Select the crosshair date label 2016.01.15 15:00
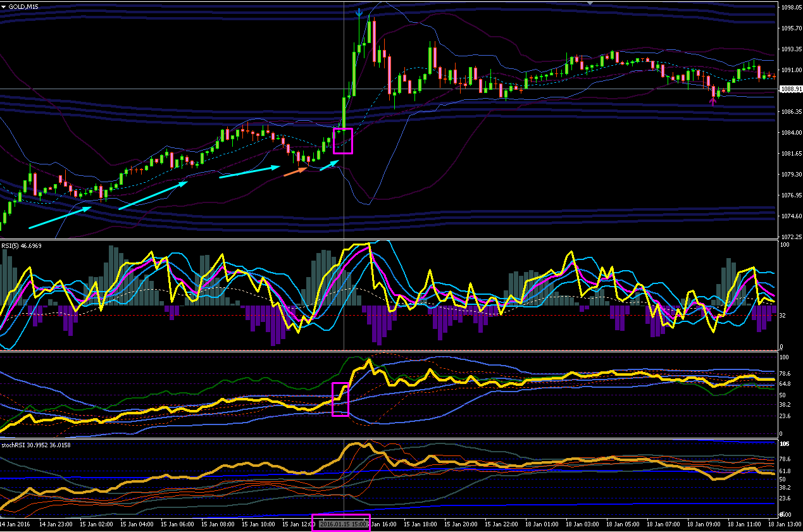This screenshot has height=532, width=803. 344,524
